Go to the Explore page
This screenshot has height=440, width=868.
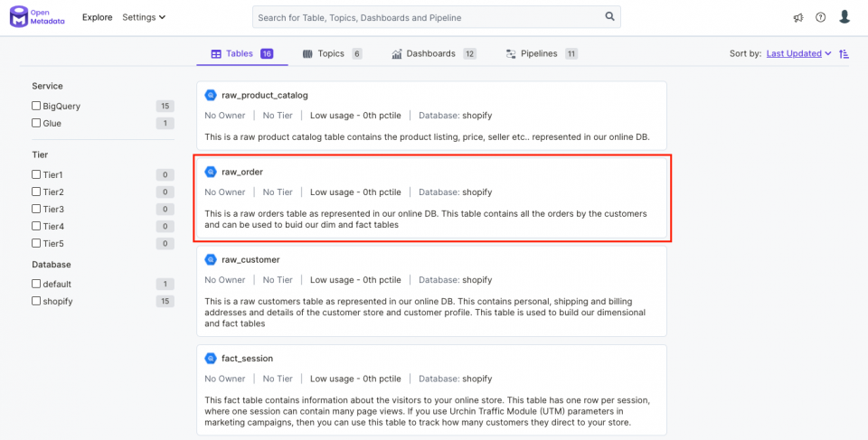pos(97,17)
